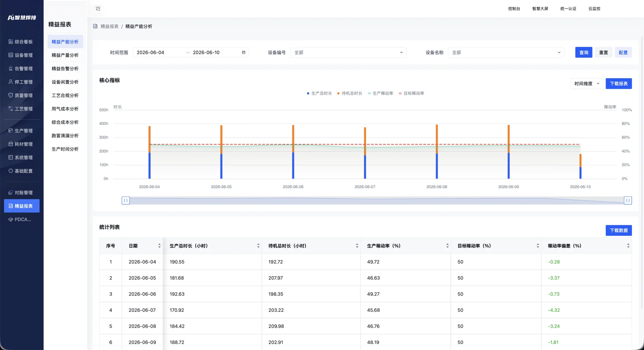Select 精益产量分析 submenu item
Image resolution: width=644 pixels, height=350 pixels.
(x=65, y=55)
